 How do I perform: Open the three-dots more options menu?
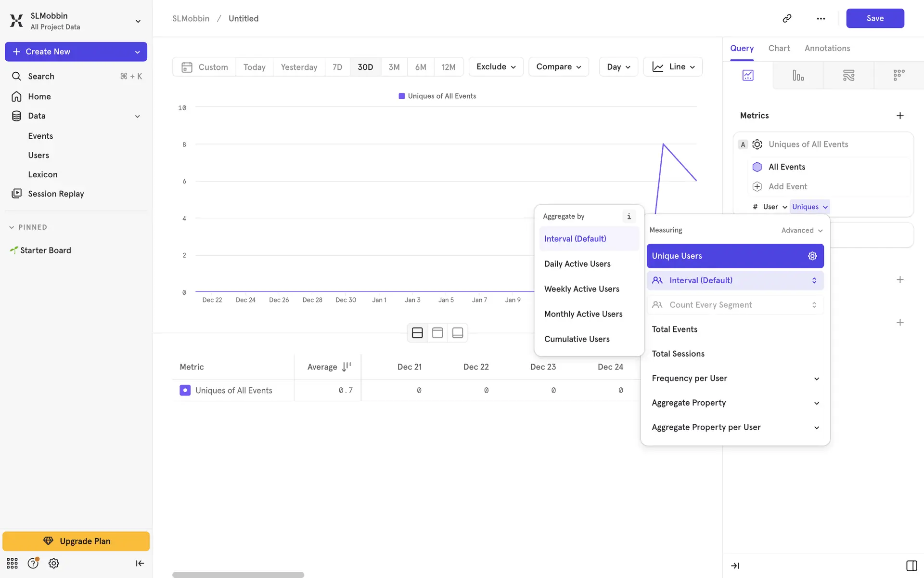click(821, 18)
